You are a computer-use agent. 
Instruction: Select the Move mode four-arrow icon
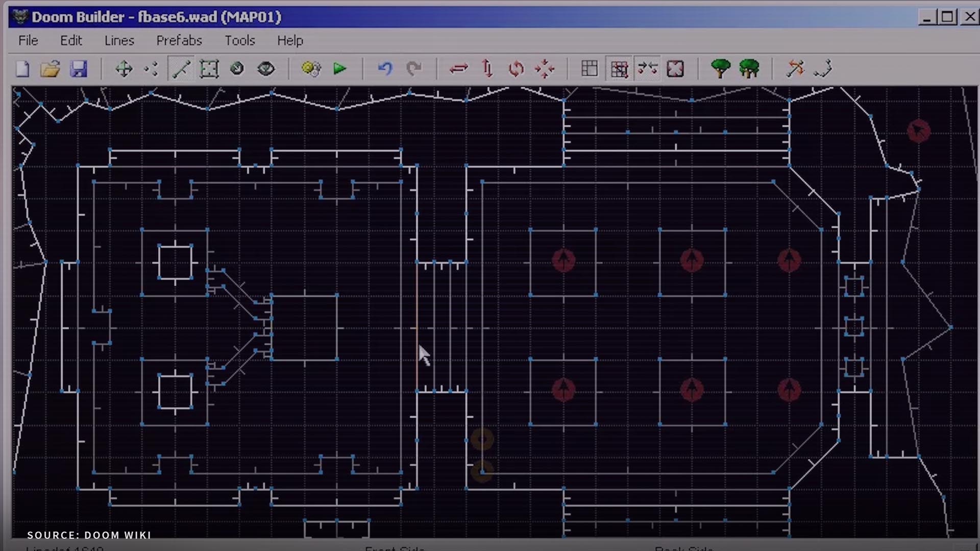124,69
